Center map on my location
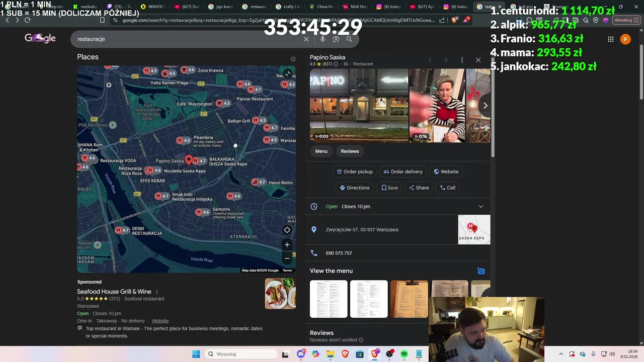644x362 pixels. (287, 230)
